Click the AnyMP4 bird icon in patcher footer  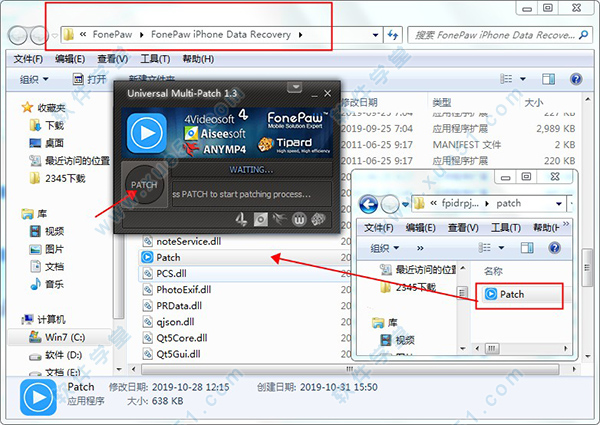pos(280,219)
